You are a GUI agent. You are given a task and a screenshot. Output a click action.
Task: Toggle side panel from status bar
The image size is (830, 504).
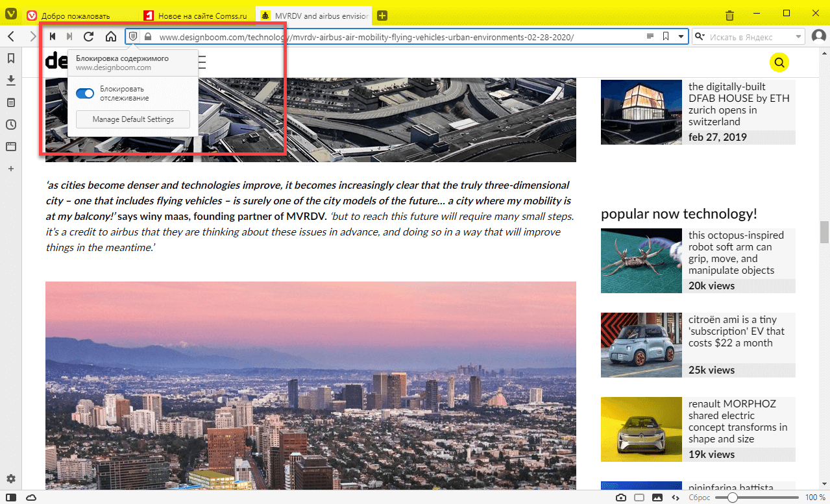pyautogui.click(x=11, y=498)
